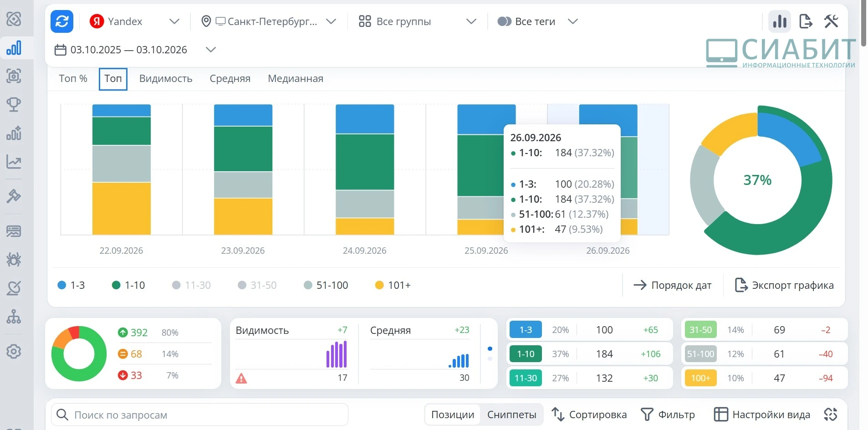Screen dimensions: 868x430
Task: Open the Все теги dropdown
Action: [x=537, y=21]
